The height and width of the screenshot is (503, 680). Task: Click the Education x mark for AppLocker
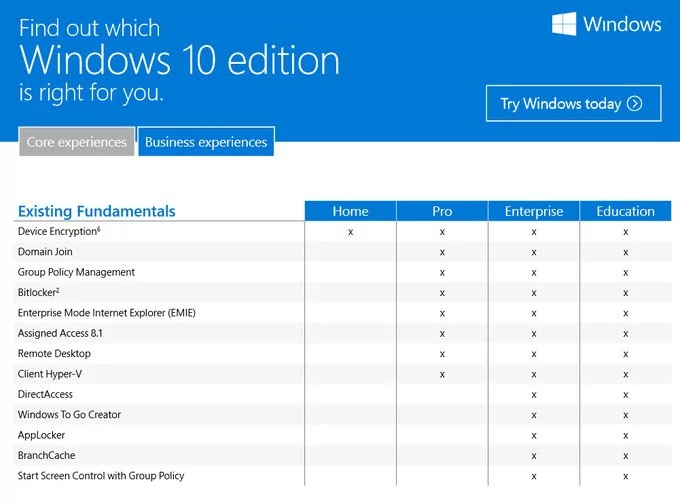[x=625, y=436]
